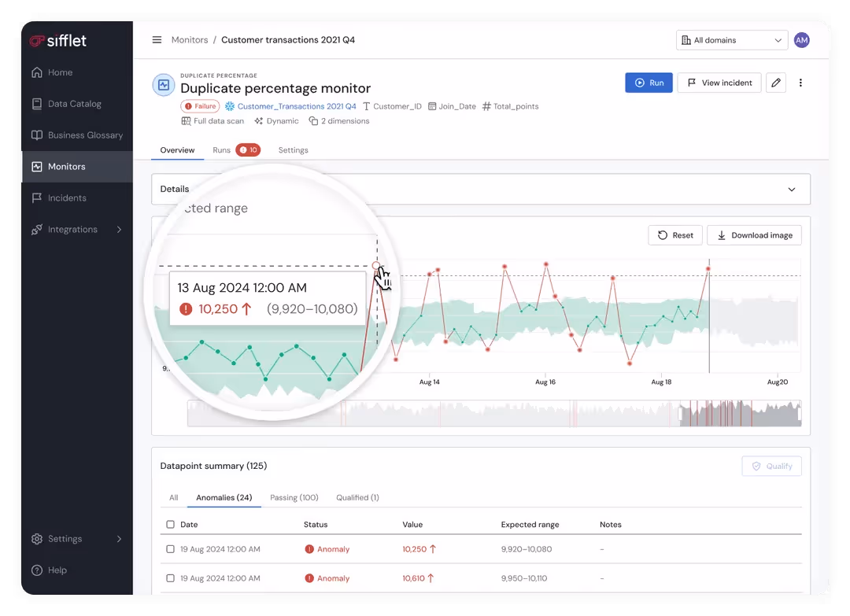Click the Status column header

point(316,525)
